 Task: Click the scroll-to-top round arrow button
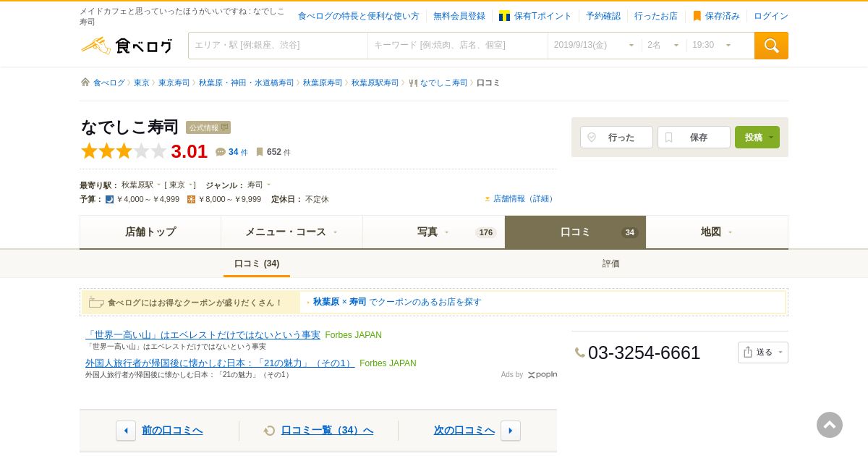[830, 425]
